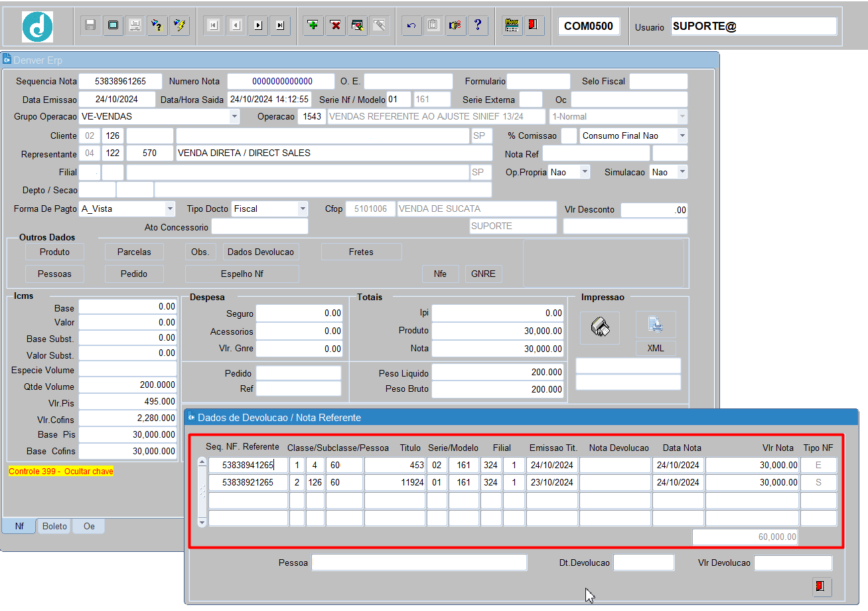
Task: Click the Execute Query flashlight-lightning icon
Action: tap(179, 26)
